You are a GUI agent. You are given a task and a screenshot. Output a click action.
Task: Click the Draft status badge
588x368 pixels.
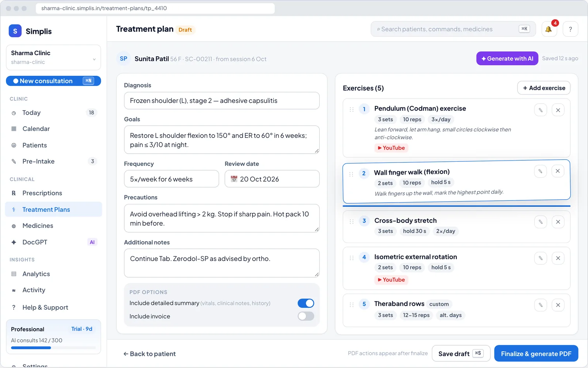pyautogui.click(x=185, y=30)
